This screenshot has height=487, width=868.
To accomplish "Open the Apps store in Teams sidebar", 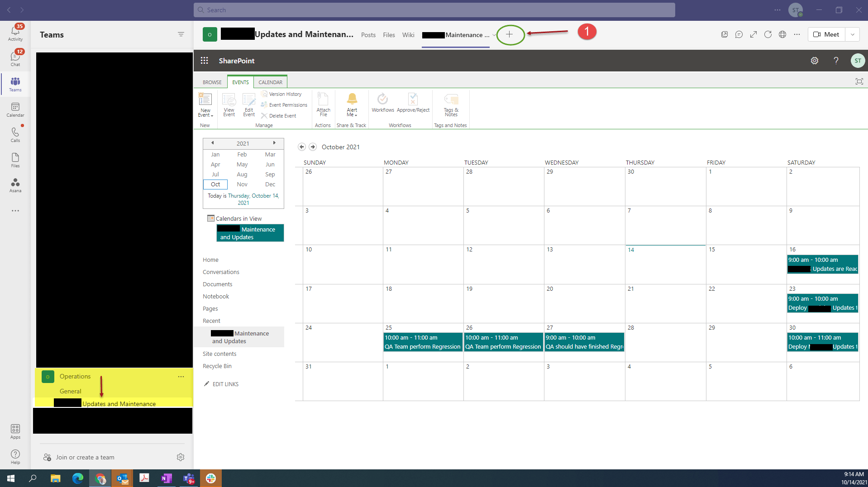I will click(x=15, y=431).
